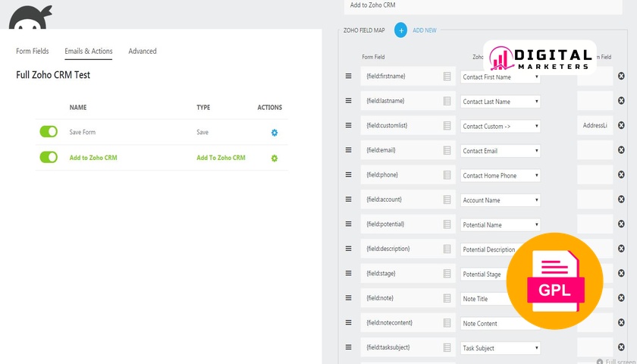637x364 pixels.
Task: Click the Add to Zoho CRM action name
Action: coord(93,158)
